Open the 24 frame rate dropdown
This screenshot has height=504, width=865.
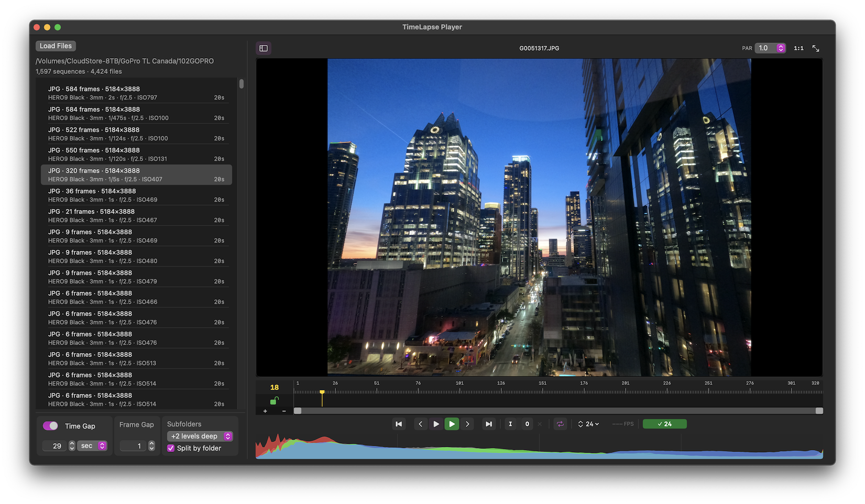pos(588,424)
